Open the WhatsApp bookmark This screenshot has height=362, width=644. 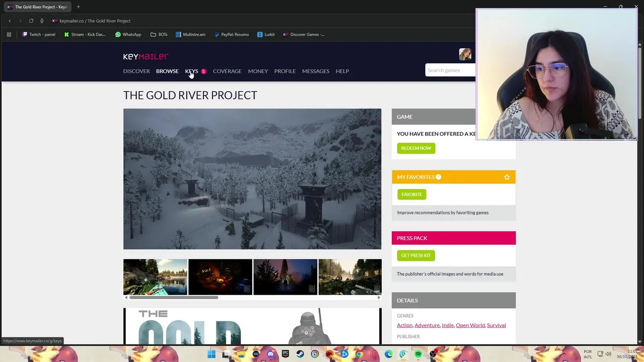tap(128, 34)
